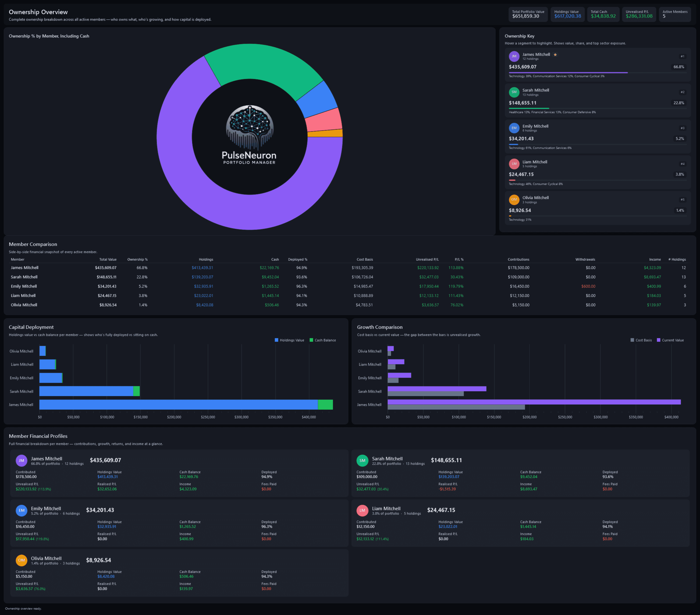The image size is (700, 615).
Task: Click the #5 rank badge
Action: 682,200
